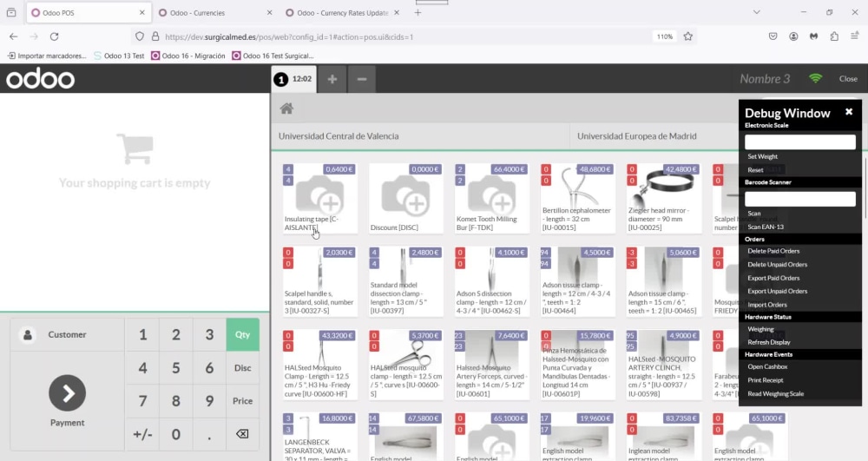This screenshot has width=868, height=461.
Task: Click Scan in Debug Window
Action: pyautogui.click(x=754, y=213)
